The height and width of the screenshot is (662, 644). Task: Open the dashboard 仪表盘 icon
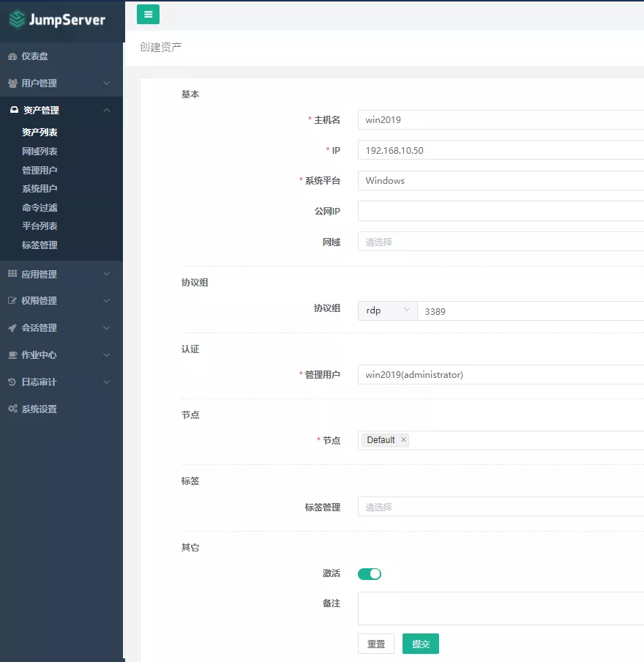[x=12, y=56]
